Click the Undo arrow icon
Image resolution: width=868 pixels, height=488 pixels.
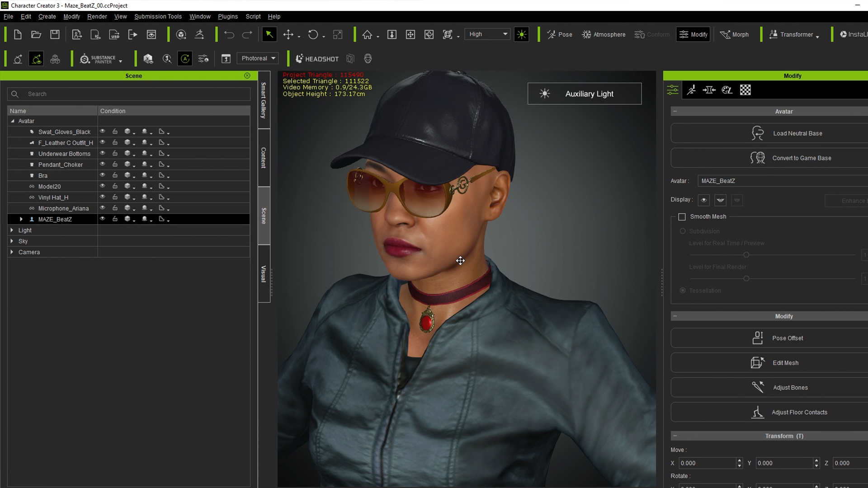point(229,34)
